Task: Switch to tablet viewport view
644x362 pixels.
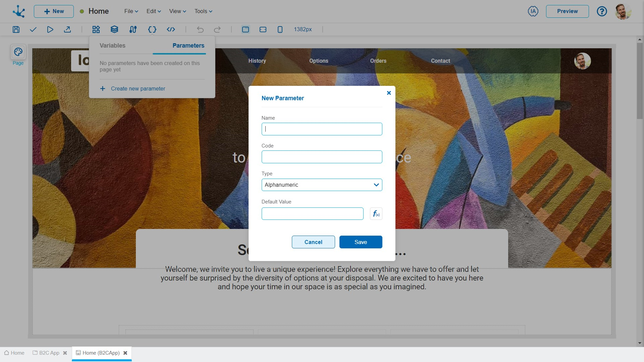Action: 263,29
